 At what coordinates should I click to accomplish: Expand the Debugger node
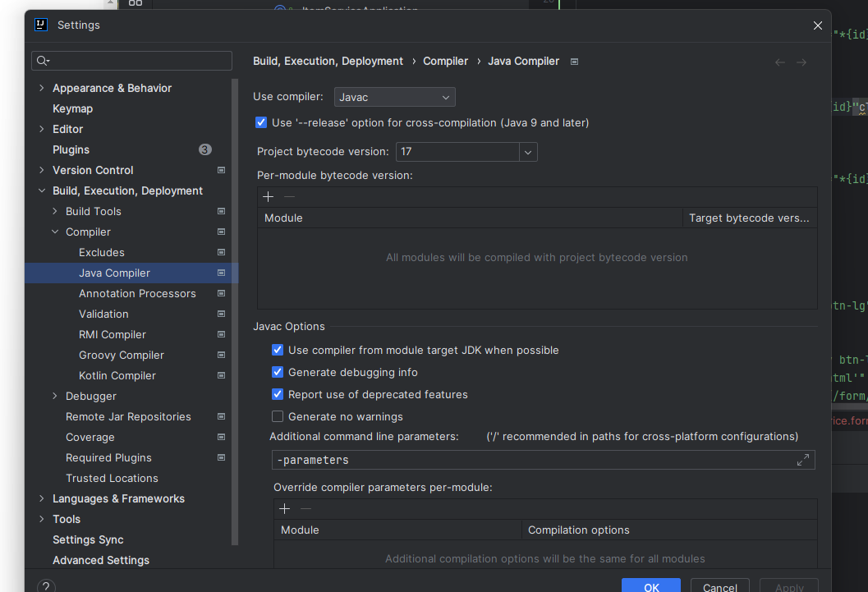[55, 396]
